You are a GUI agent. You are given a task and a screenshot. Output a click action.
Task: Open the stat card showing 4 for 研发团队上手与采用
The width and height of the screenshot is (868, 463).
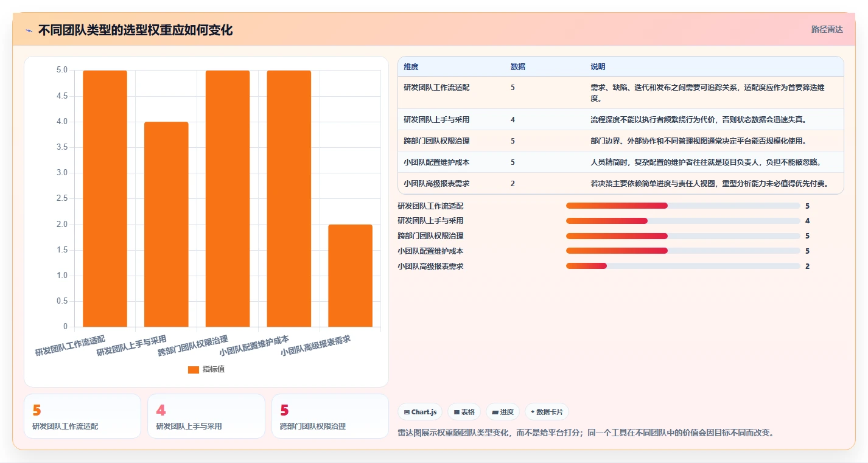point(206,416)
